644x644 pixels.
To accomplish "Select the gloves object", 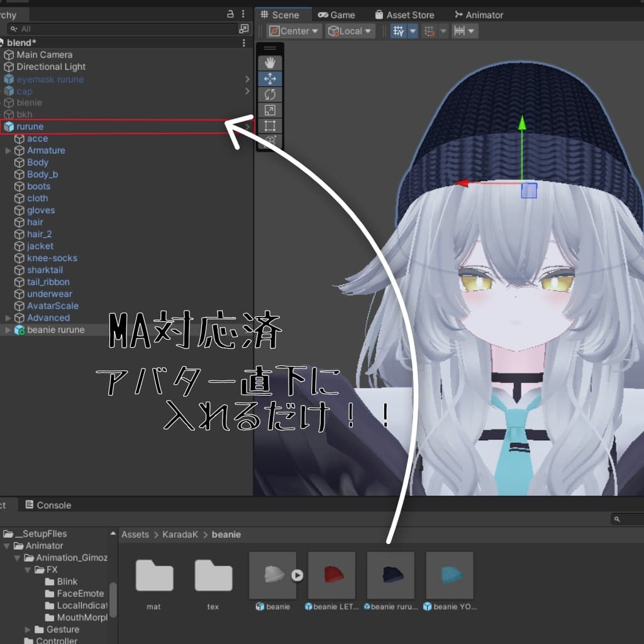I will [41, 210].
